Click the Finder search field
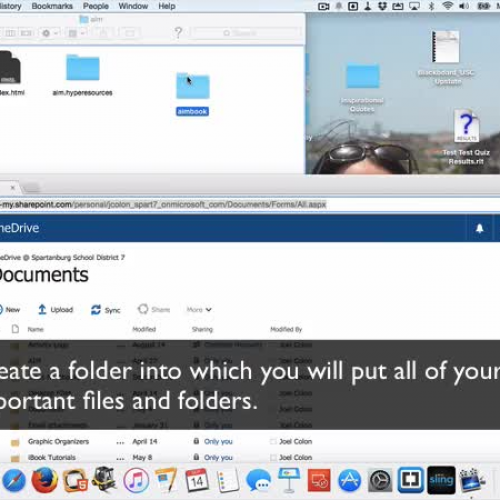 pyautogui.click(x=245, y=33)
